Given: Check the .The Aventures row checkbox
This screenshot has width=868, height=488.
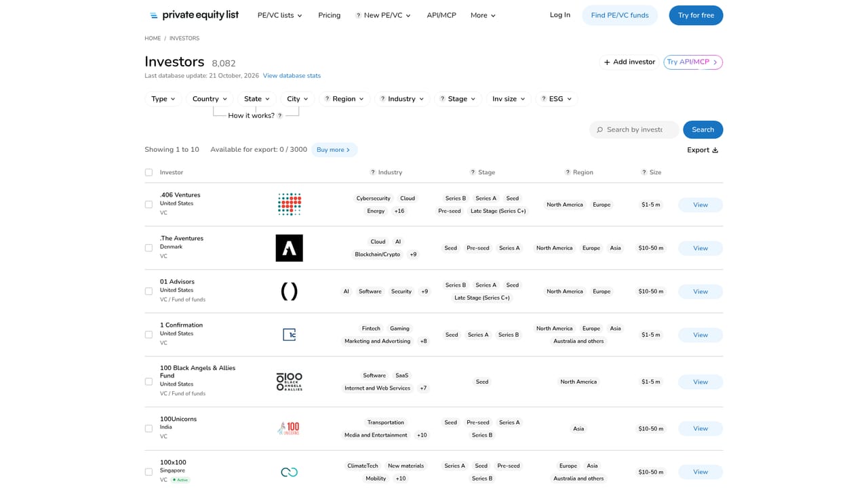Looking at the screenshot, I should point(149,248).
